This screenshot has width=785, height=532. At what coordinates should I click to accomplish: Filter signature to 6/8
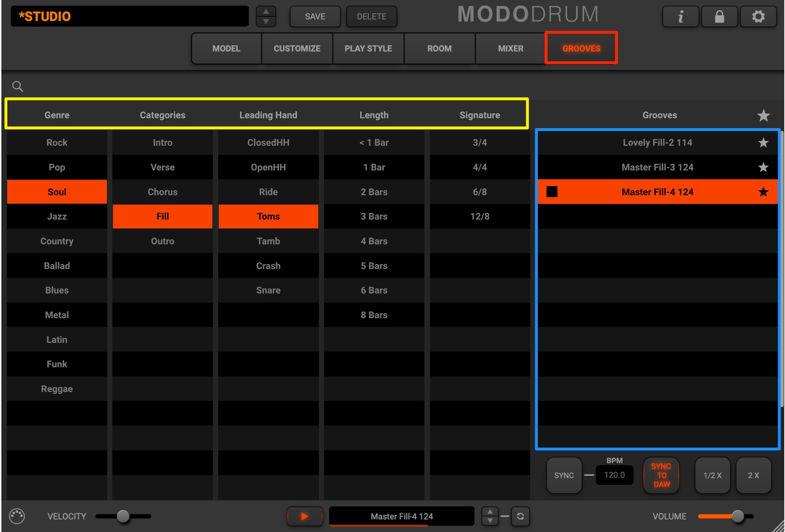click(x=480, y=192)
